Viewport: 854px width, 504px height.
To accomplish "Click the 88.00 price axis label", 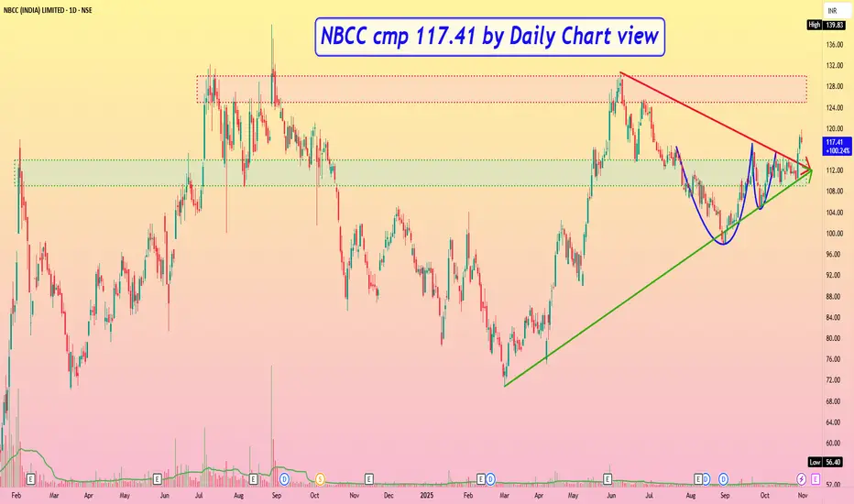I will coord(835,296).
